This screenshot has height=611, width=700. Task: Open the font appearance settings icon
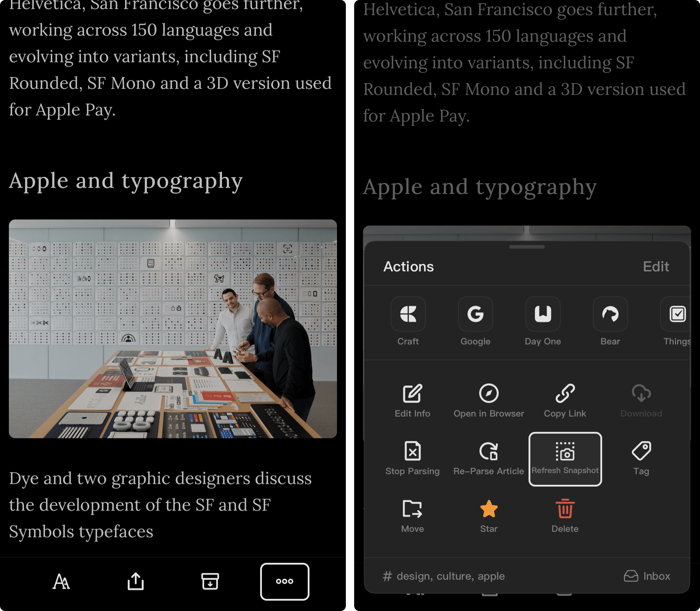[x=61, y=581]
